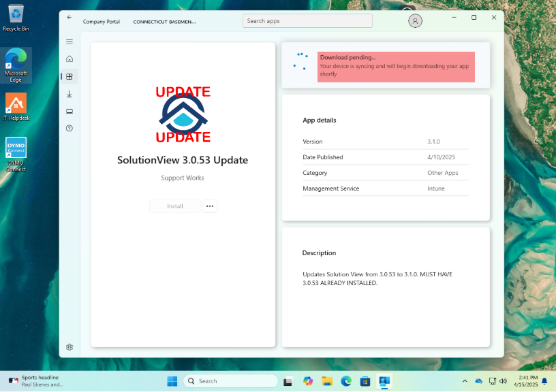Open the Apps grid in sidebar
556x392 pixels.
[69, 76]
